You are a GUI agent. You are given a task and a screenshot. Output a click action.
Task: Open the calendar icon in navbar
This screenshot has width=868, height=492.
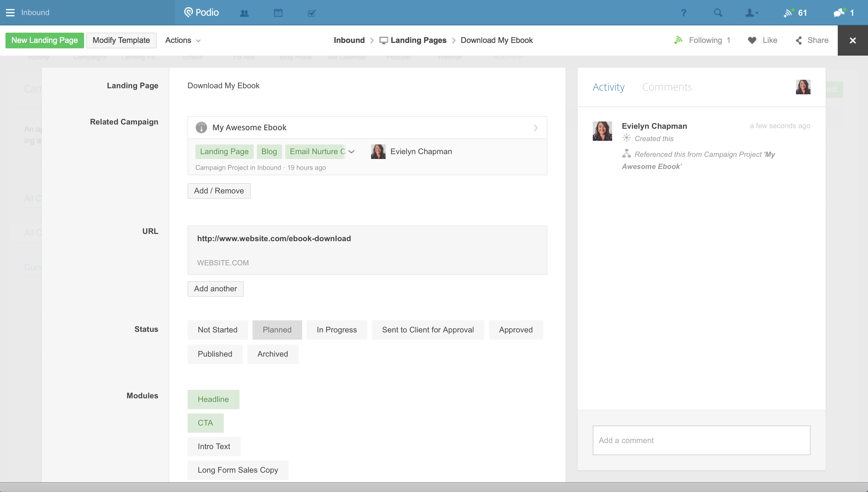(x=278, y=13)
